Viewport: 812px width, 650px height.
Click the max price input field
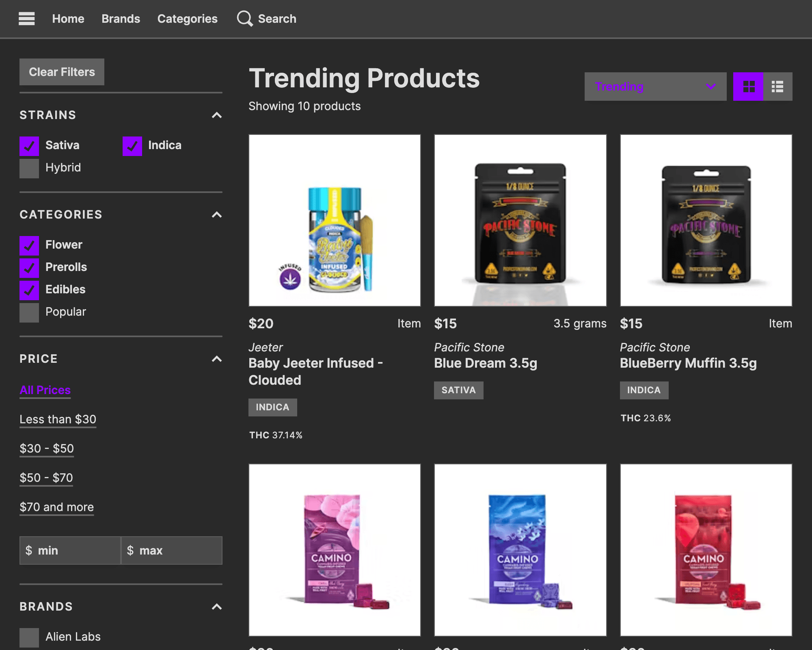pos(172,550)
